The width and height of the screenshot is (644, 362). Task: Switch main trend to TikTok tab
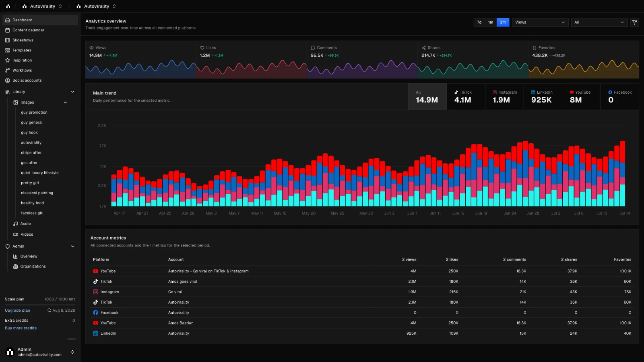pos(466,97)
